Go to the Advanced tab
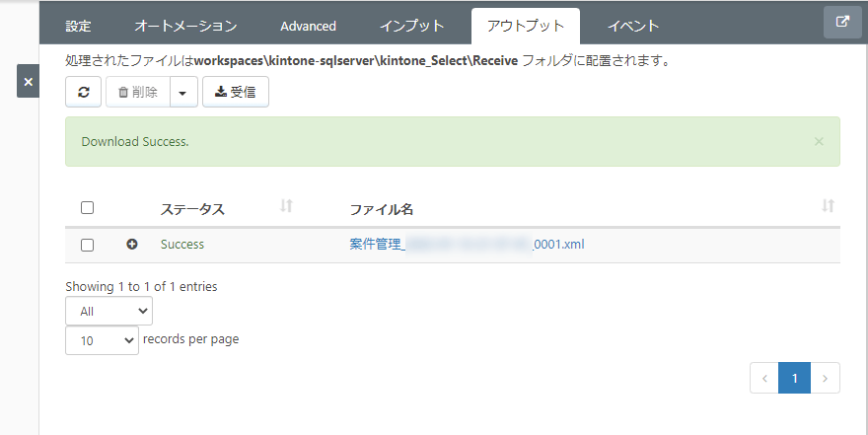The height and width of the screenshot is (435, 868). tap(308, 26)
